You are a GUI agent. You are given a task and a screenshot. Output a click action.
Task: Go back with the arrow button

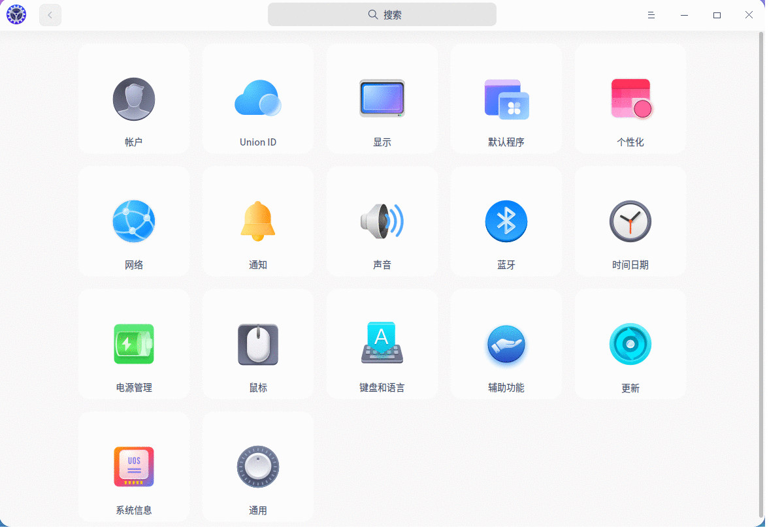[50, 14]
